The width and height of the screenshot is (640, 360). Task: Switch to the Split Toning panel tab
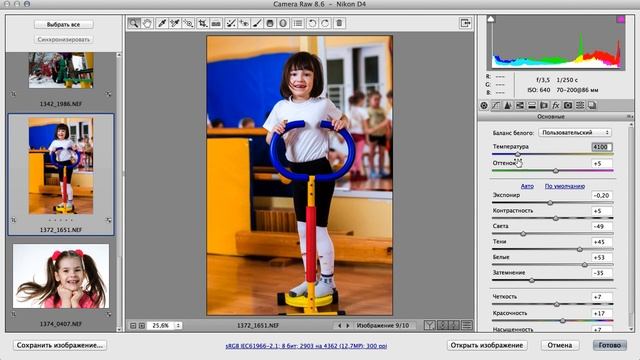tap(532, 105)
